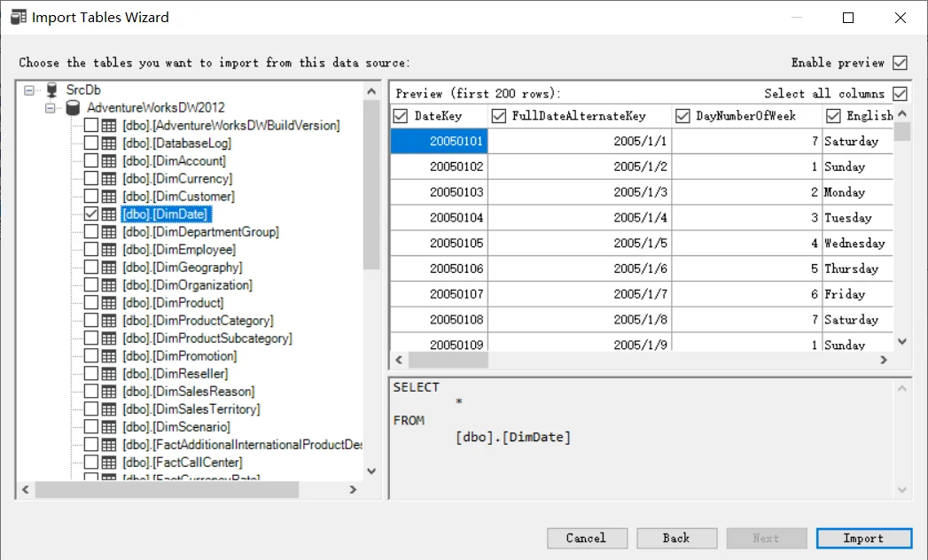Click the table tree horizontal scrollbar thumb
Image resolution: width=928 pixels, height=560 pixels.
(x=167, y=489)
